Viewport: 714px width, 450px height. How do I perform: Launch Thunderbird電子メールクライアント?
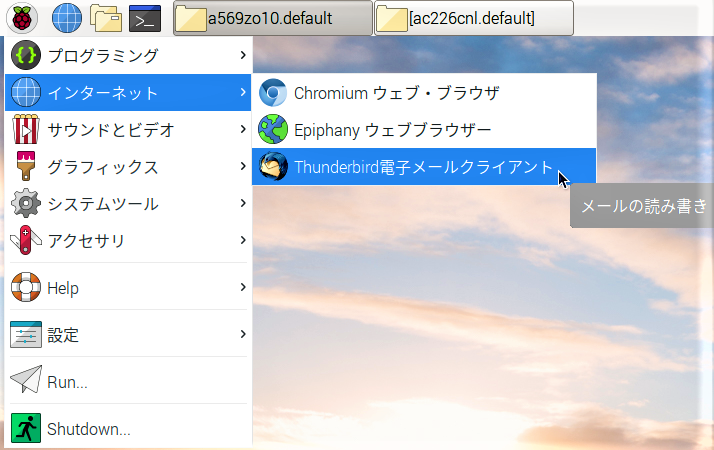424,166
